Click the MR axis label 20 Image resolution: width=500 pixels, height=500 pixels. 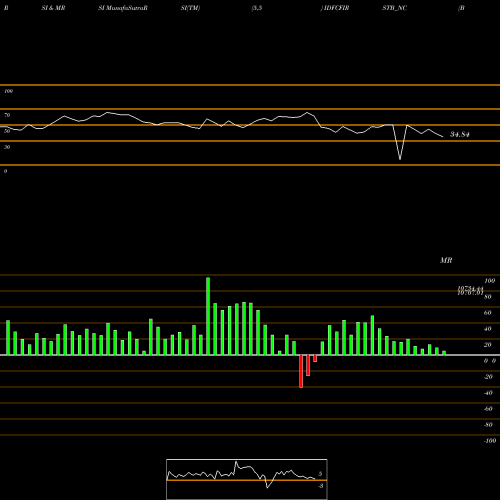488,345
